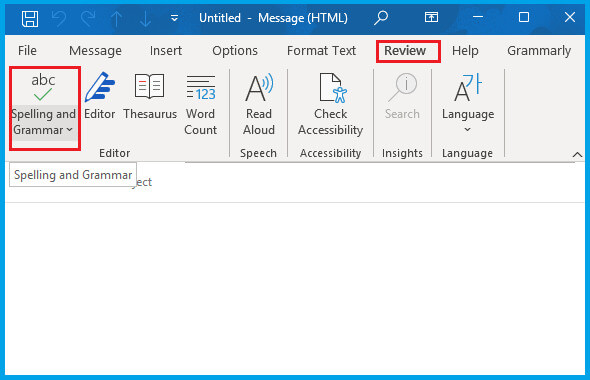
Task: Collapse the ribbon with the caret
Action: click(577, 155)
